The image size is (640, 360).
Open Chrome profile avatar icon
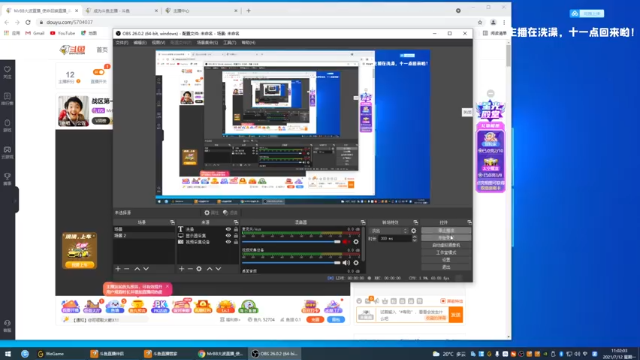(493, 22)
